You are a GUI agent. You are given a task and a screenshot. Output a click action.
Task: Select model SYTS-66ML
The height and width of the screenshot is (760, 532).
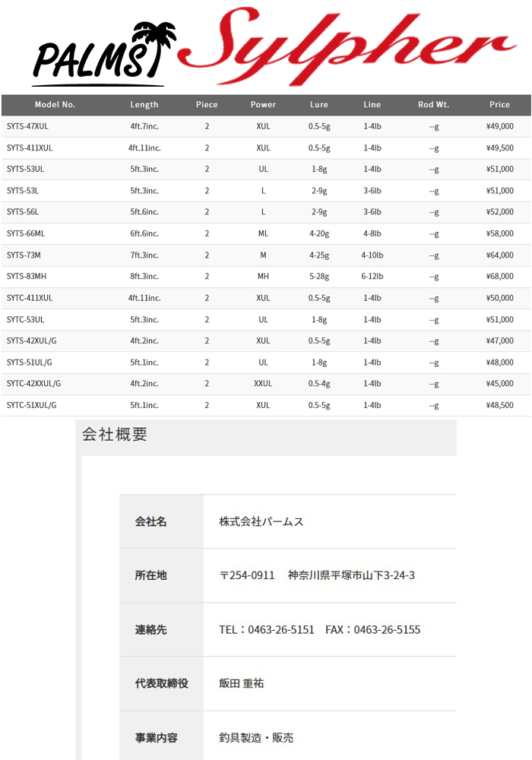tap(26, 233)
